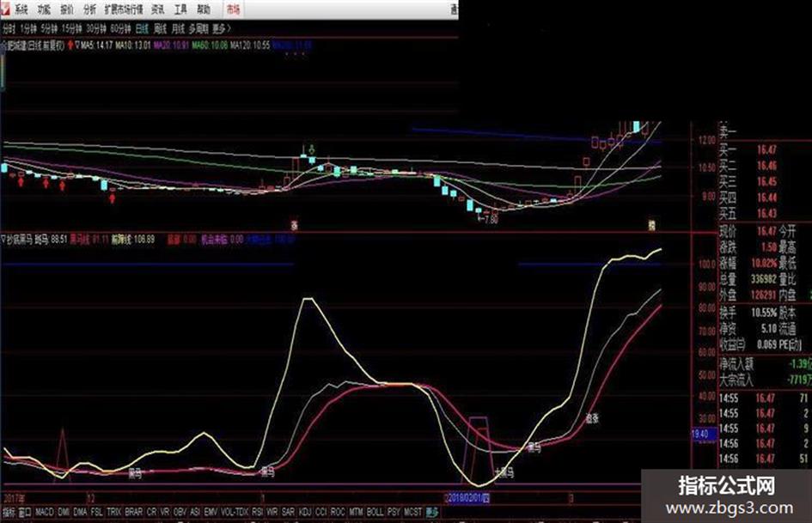Select the ROC indicator tab
This screenshot has width=812, height=523.
pos(338,512)
